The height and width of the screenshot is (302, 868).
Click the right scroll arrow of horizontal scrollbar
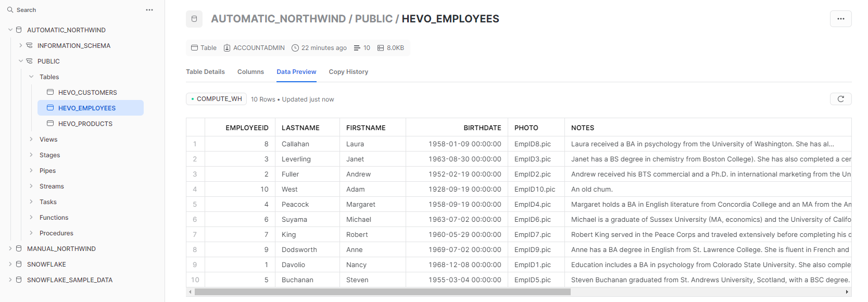coord(847,292)
